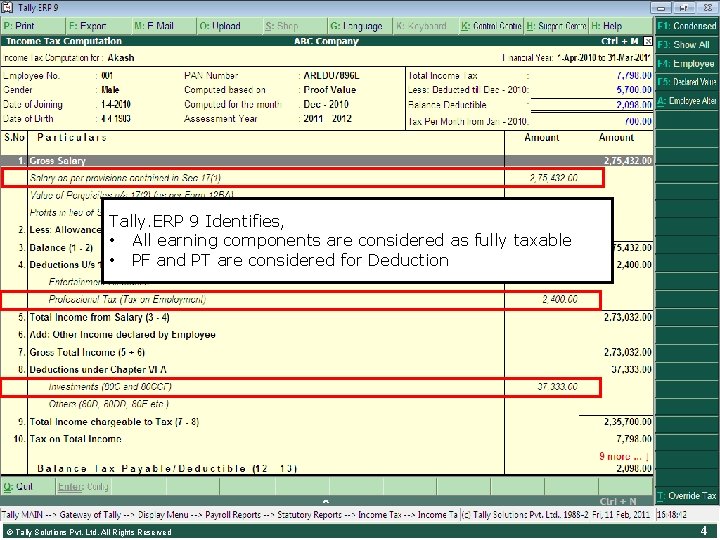Click the Dec - 2010 month value
Screen dimensions: 720x540
(x=326, y=104)
